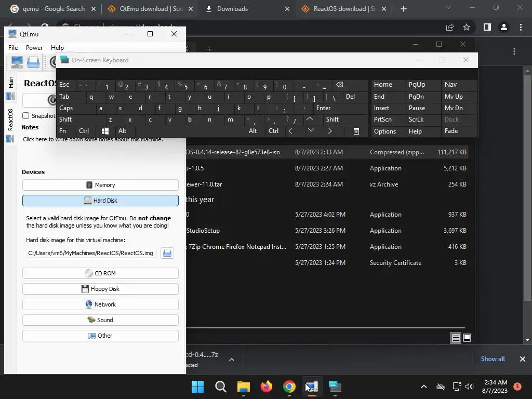Click down arrow key on On-Screen Keyboard
Viewport: 532px width, 399px height.
311,131
